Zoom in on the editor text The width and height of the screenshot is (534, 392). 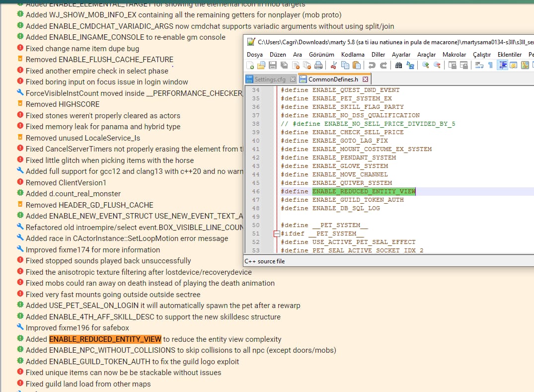(425, 65)
